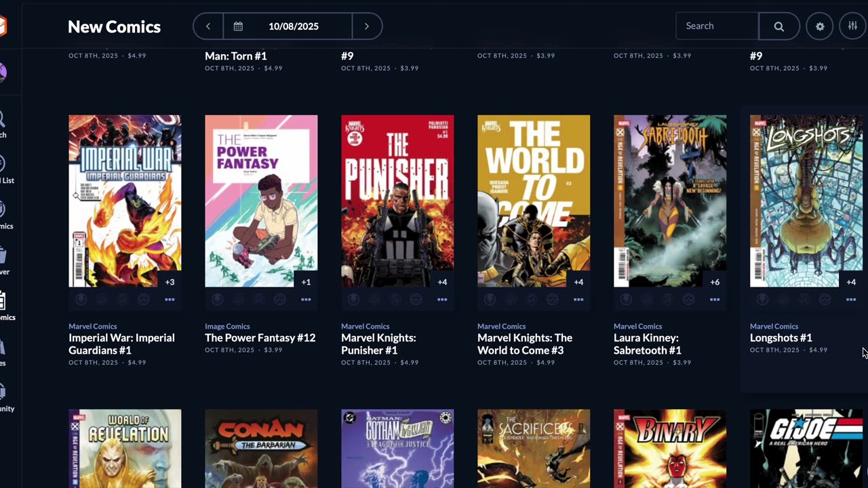Open the Pull List sidebar item
The height and width of the screenshot is (488, 868).
coord(6,169)
